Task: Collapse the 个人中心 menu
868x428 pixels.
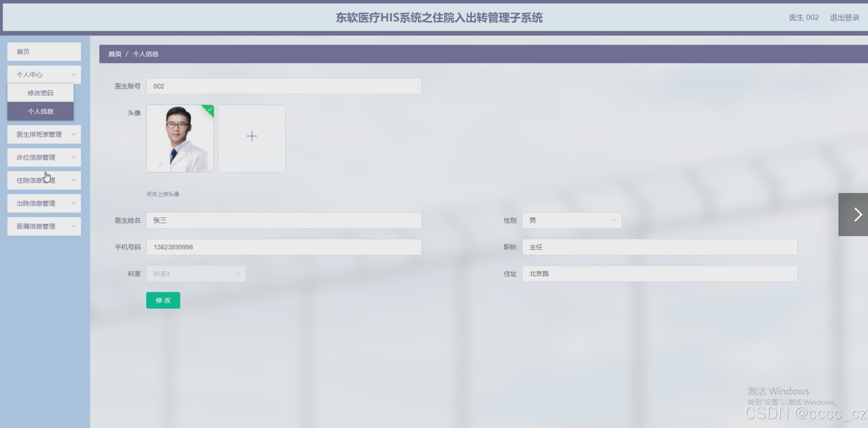Action: [44, 75]
